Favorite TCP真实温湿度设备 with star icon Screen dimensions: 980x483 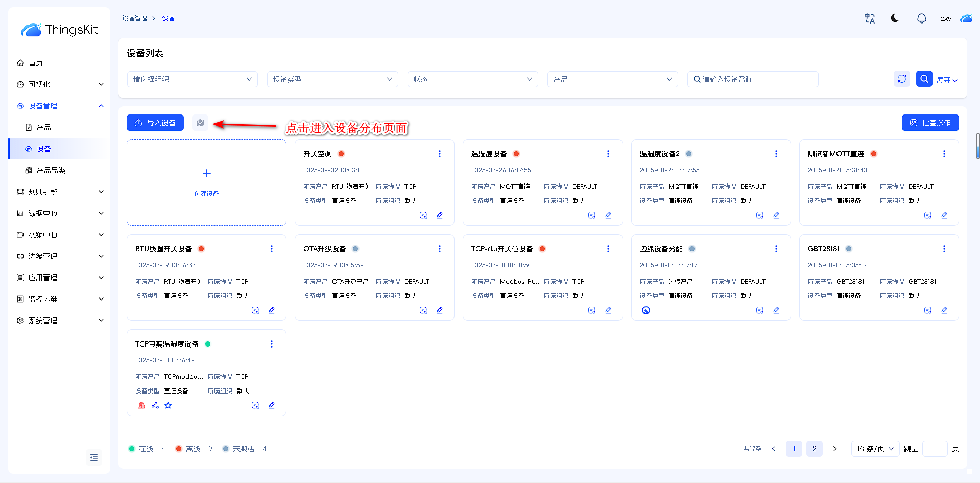(168, 405)
